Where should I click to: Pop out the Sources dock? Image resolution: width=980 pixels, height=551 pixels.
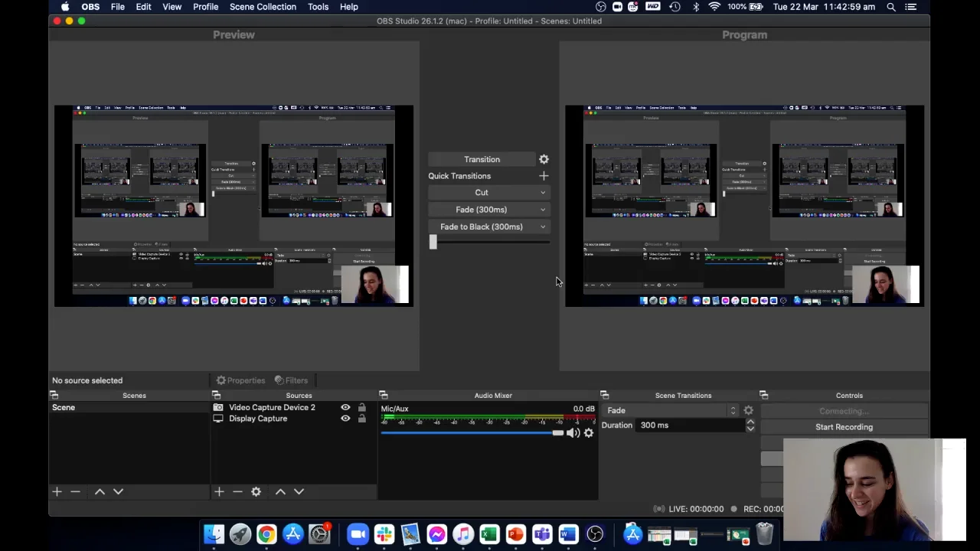click(x=216, y=396)
